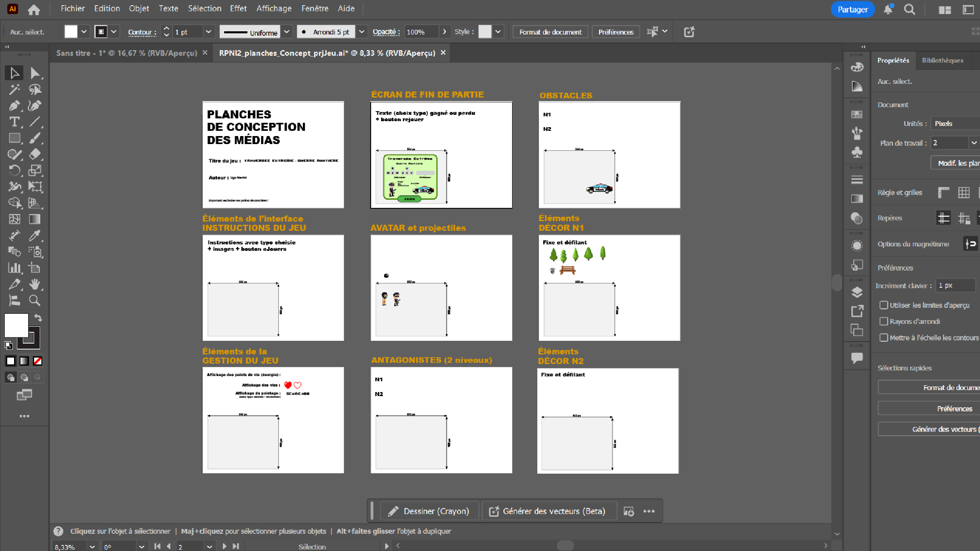Click Dessiner (Crayon) button
980x551 pixels.
429,511
